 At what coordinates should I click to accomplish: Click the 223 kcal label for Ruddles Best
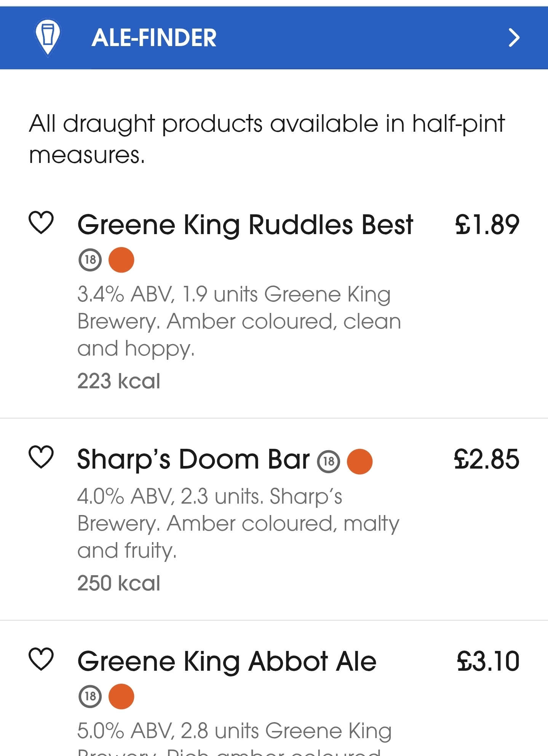(x=118, y=381)
